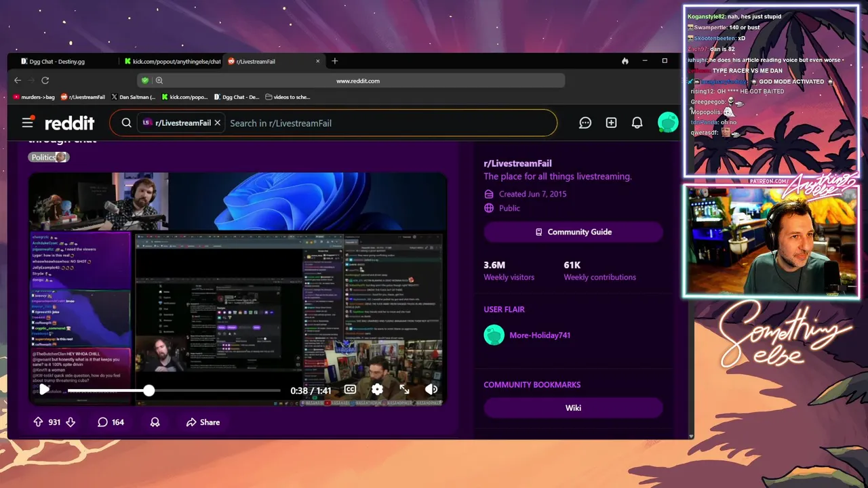Mute the video volume
The height and width of the screenshot is (488, 868).
(x=431, y=389)
